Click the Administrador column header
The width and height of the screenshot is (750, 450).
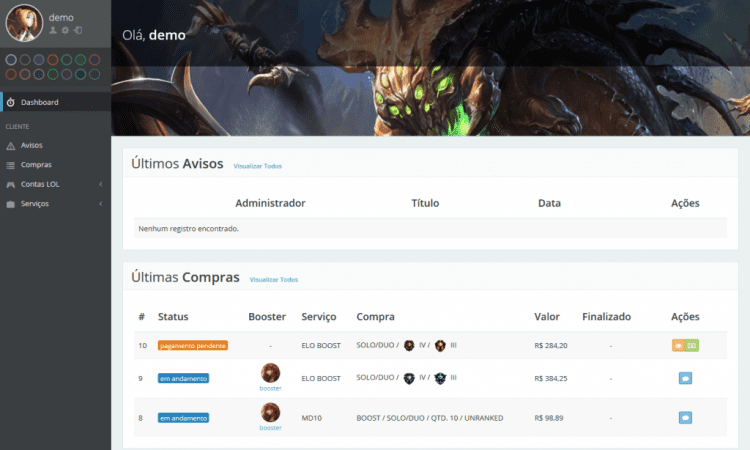coord(270,203)
